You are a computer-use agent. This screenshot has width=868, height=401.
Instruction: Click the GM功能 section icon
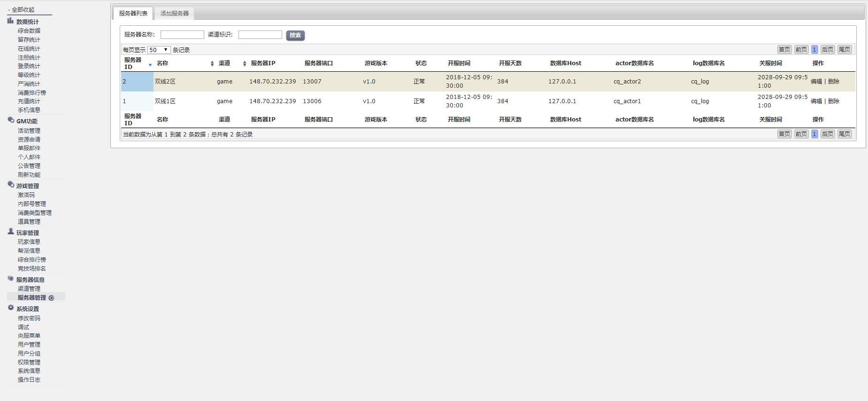(10, 120)
